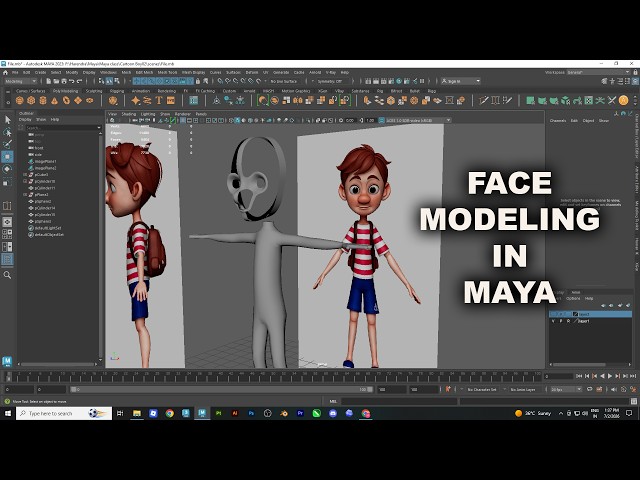
Task: Click the Undo arrow icon
Action: 71,81
